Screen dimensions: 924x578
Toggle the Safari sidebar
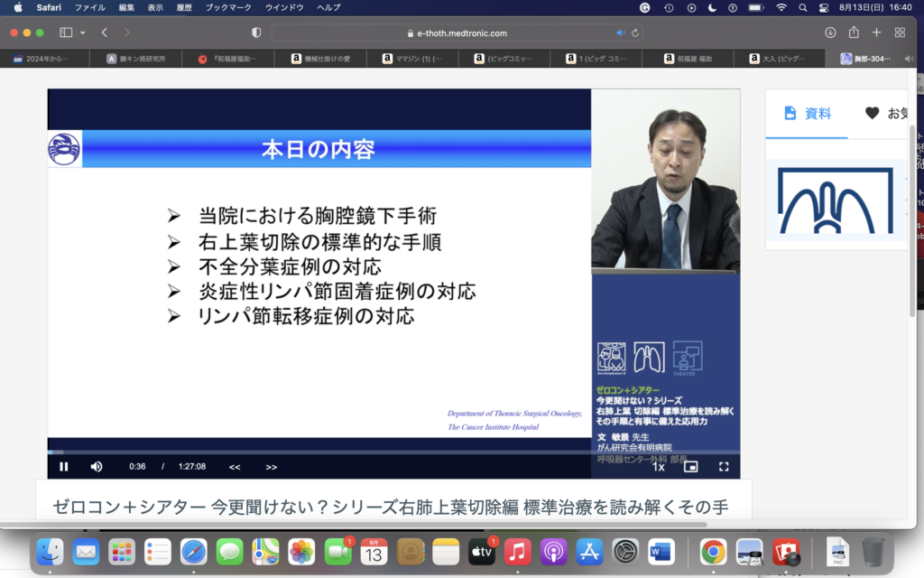pos(66,33)
